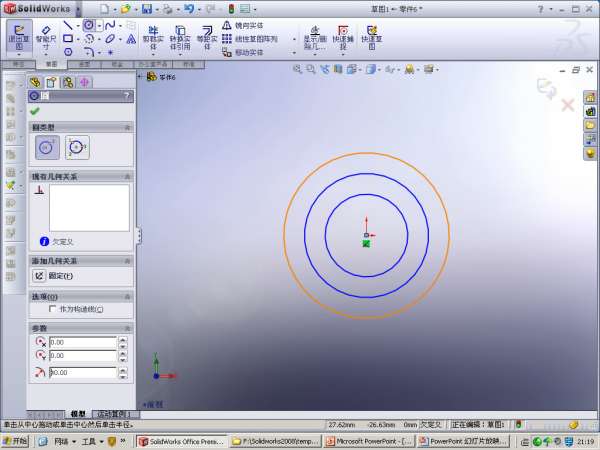600x450 pixels.
Task: Click the Display Style view icon
Action: coord(370,69)
